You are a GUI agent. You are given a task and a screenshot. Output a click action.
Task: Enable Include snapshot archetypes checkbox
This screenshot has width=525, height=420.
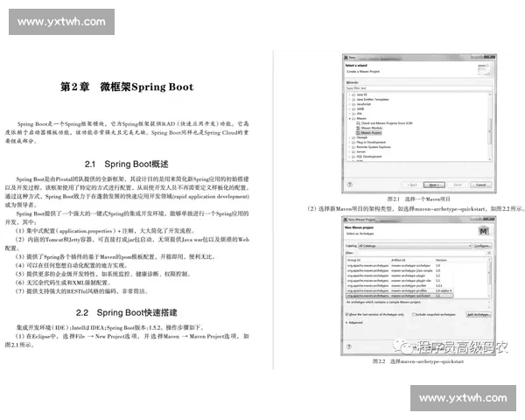[x=414, y=314]
